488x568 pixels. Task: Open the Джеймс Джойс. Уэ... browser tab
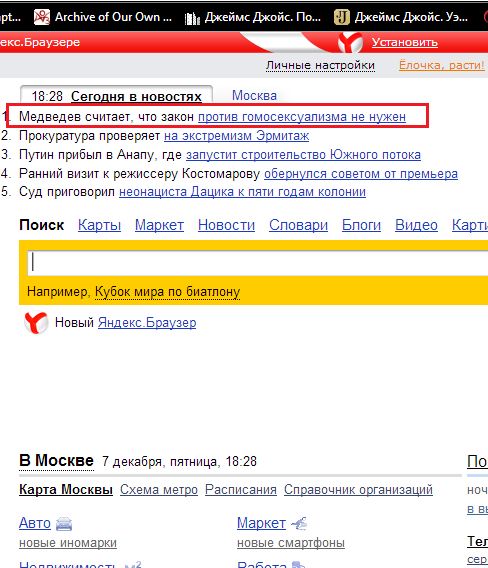(401, 17)
